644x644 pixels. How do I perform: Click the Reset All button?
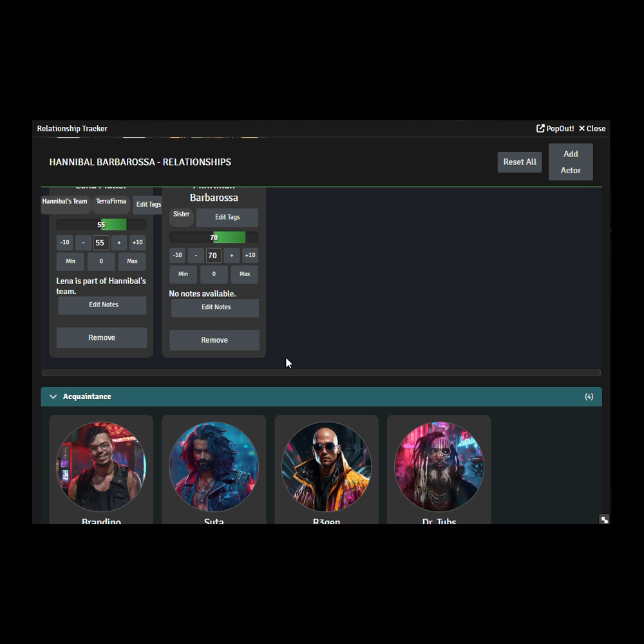coord(520,162)
